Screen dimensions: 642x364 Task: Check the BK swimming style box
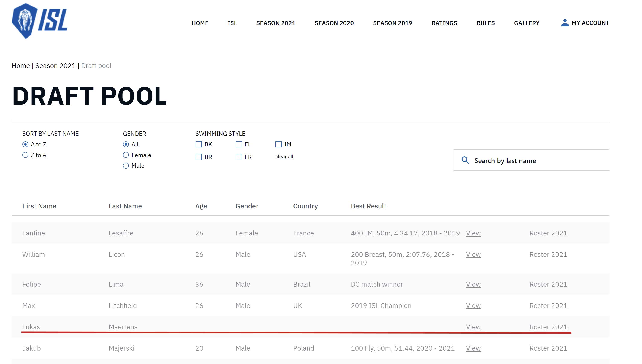(x=198, y=144)
